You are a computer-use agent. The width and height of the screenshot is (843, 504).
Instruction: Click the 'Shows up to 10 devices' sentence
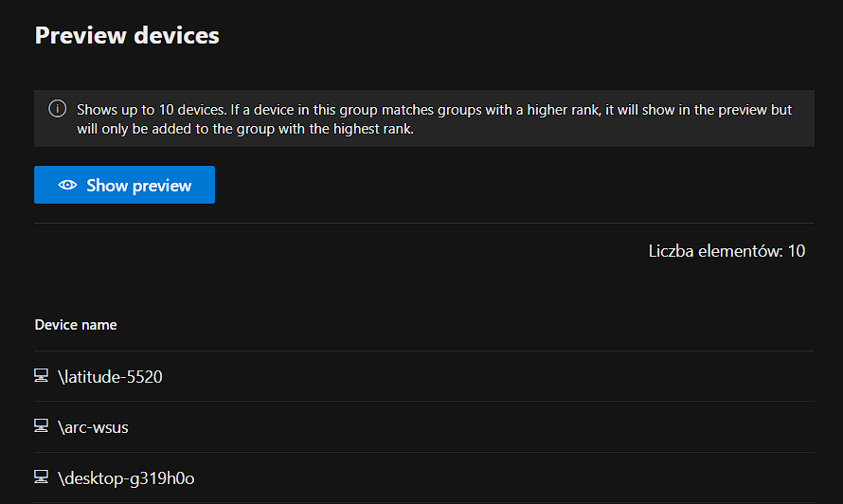pyautogui.click(x=152, y=110)
